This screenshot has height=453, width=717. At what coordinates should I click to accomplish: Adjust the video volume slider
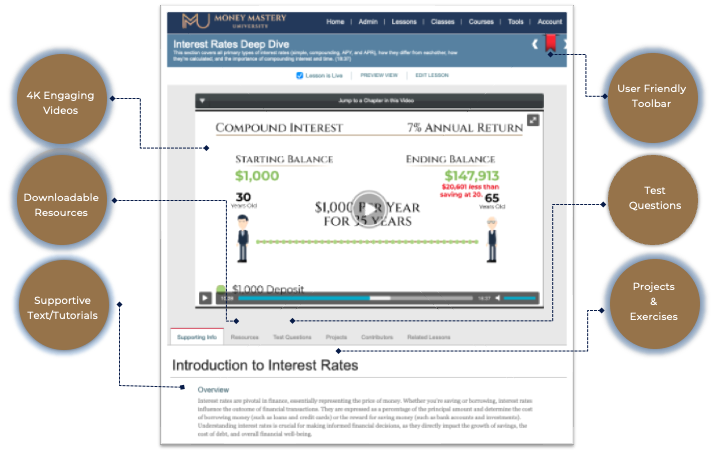520,298
